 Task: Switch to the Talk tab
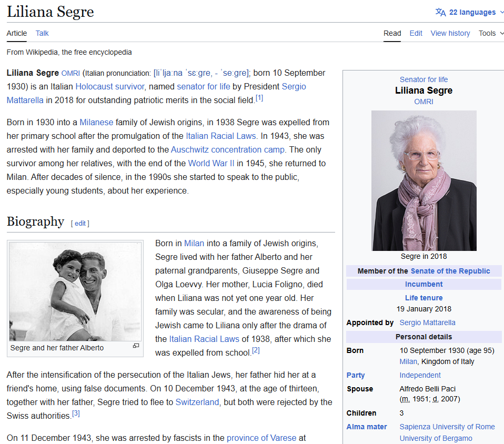click(42, 33)
